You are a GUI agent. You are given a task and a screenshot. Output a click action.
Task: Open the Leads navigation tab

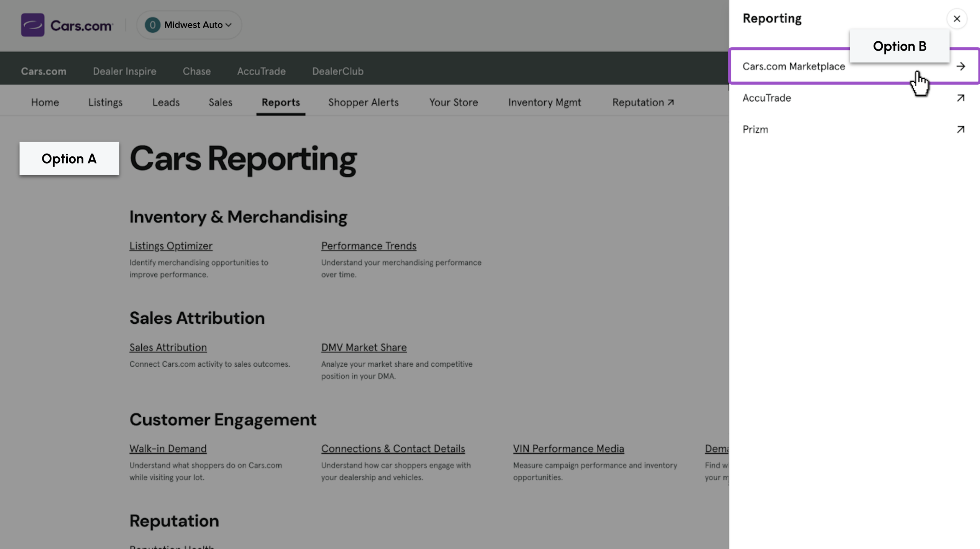click(166, 102)
